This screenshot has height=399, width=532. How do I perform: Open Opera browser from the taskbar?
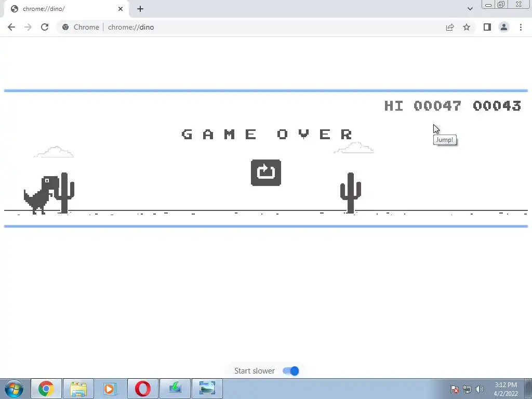point(143,389)
